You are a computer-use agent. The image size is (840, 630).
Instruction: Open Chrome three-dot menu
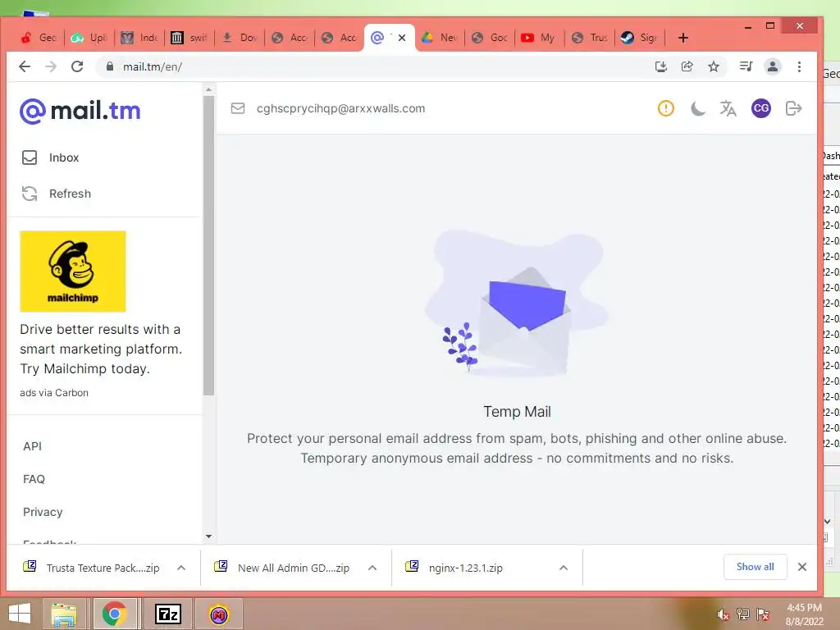click(x=799, y=66)
